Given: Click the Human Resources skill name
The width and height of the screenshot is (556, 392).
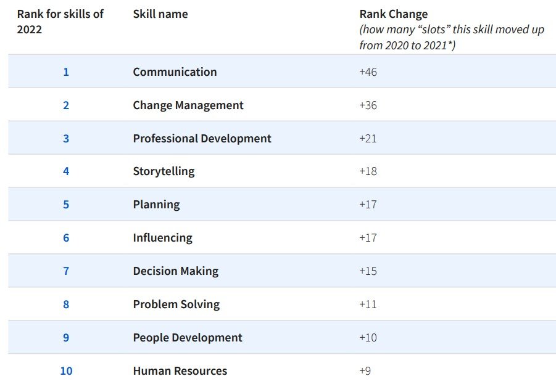Looking at the screenshot, I should point(180,371).
